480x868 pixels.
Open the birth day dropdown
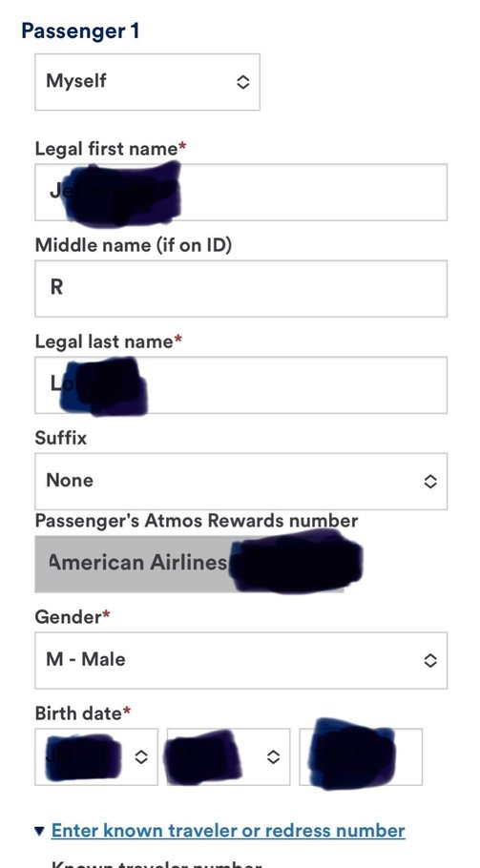click(228, 756)
